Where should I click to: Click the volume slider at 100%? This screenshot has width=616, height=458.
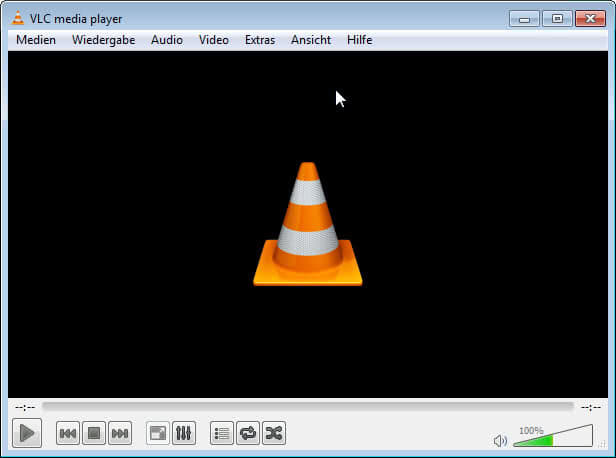(552, 438)
